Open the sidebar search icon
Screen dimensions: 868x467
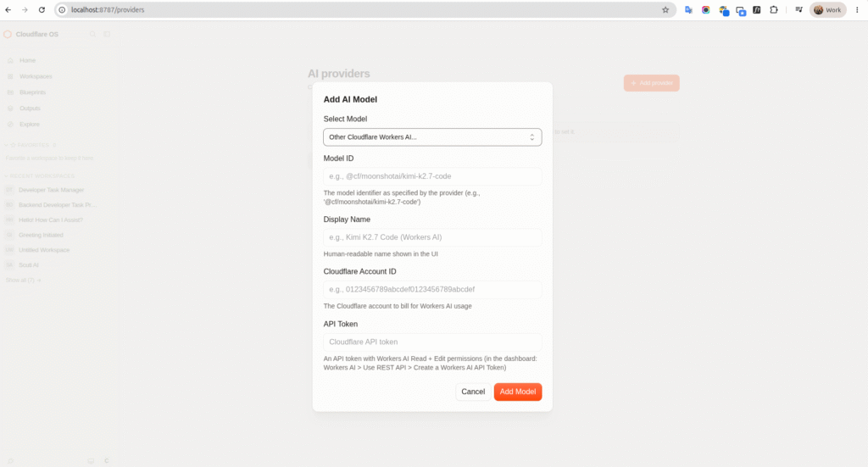pos(93,34)
